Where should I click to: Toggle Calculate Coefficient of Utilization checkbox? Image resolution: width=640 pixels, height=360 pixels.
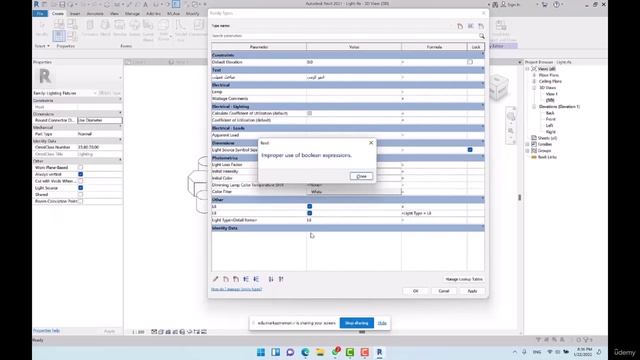pyautogui.click(x=309, y=113)
